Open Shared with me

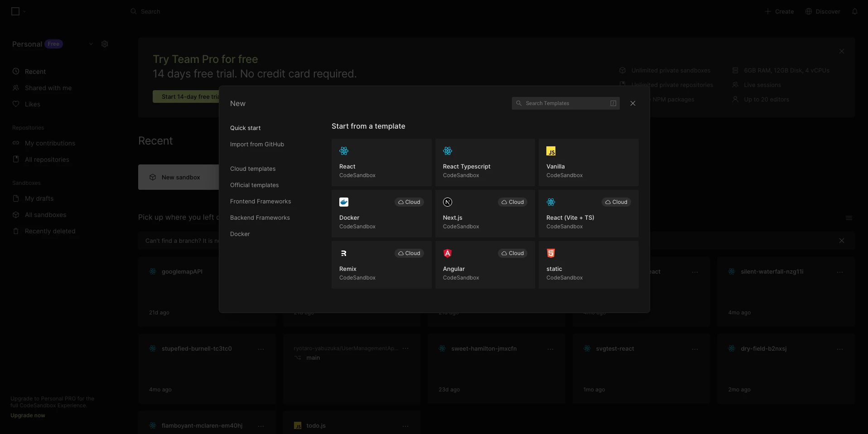[x=48, y=88]
